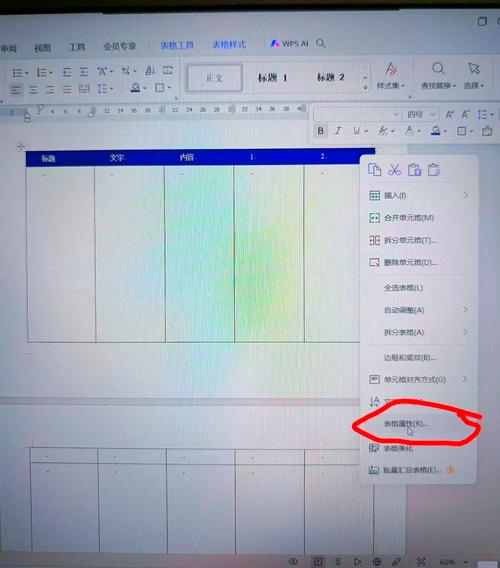Click mini toolbar shading fill icon
The image size is (500, 568).
click(x=436, y=130)
